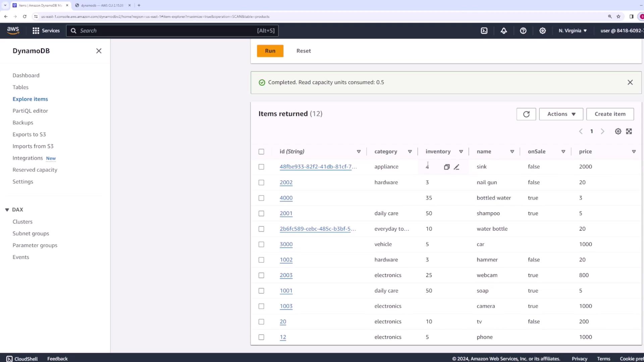Image resolution: width=644 pixels, height=362 pixels.
Task: Open the help question mark icon
Action: click(x=523, y=31)
